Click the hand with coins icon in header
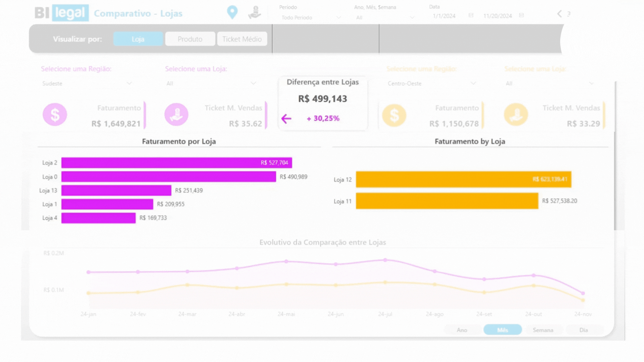This screenshot has height=362, width=644. coord(255,12)
